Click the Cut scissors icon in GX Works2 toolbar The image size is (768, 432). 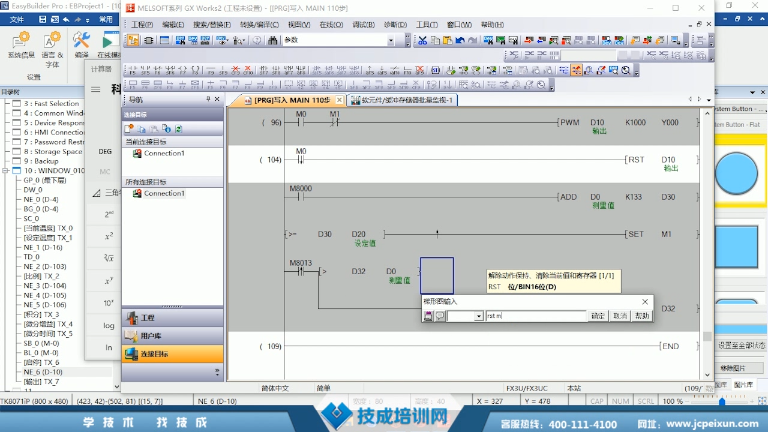pos(422,41)
